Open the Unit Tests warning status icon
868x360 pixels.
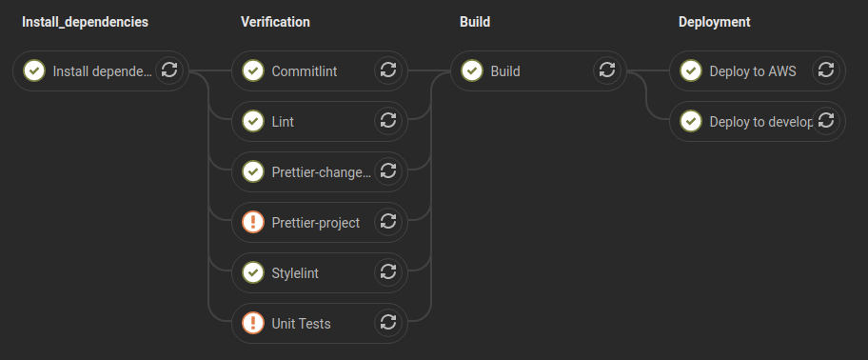[x=253, y=323]
